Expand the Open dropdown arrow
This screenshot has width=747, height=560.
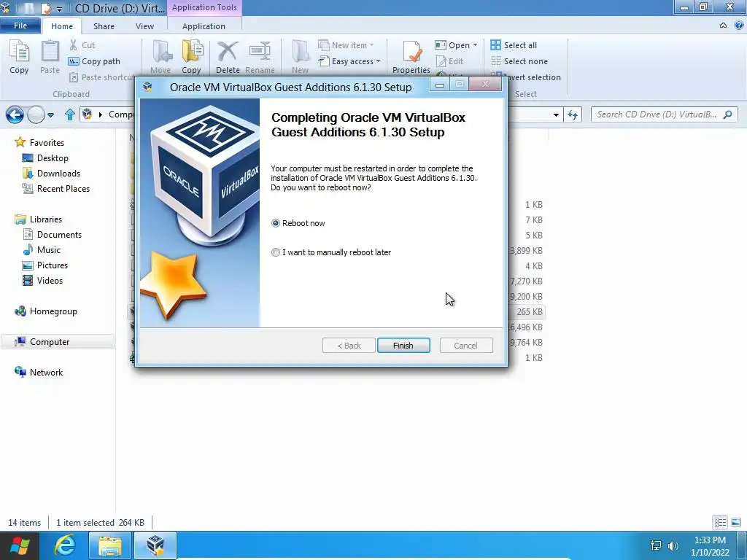click(475, 45)
